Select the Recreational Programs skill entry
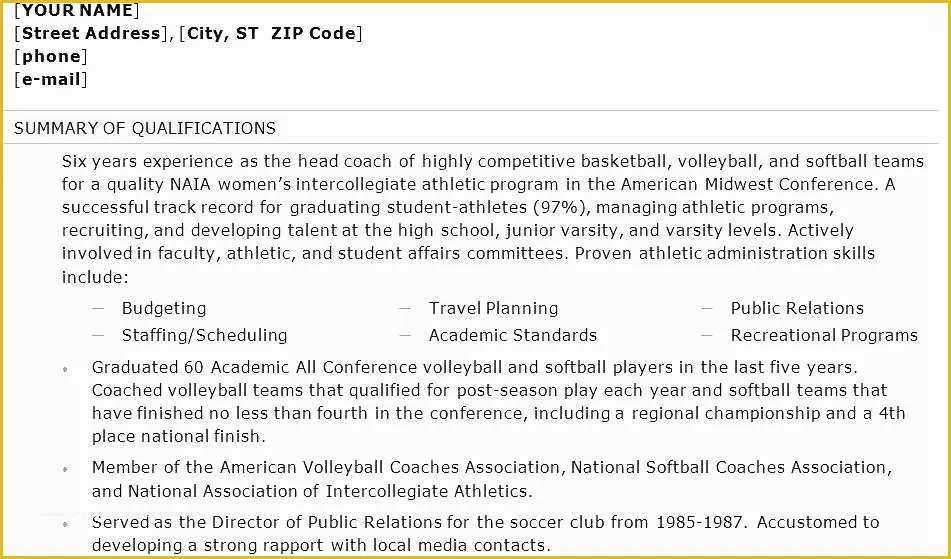This screenshot has height=559, width=951. 824,335
